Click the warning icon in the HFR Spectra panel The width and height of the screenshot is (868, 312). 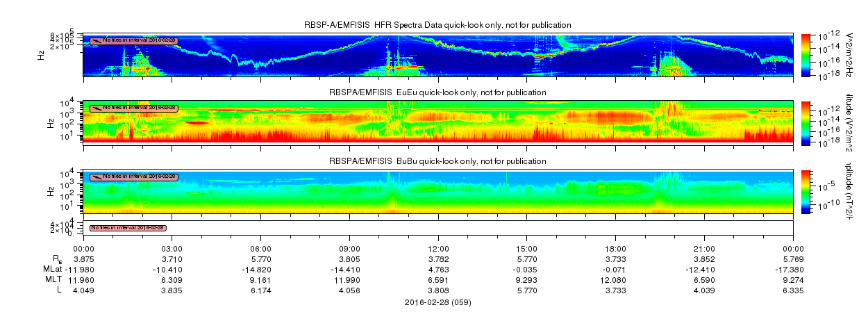[x=97, y=41]
